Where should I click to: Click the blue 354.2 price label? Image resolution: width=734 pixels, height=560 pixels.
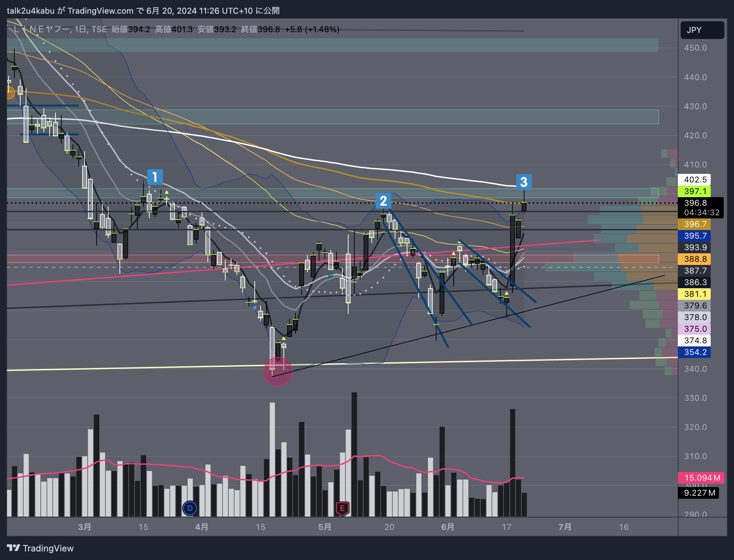coord(694,352)
